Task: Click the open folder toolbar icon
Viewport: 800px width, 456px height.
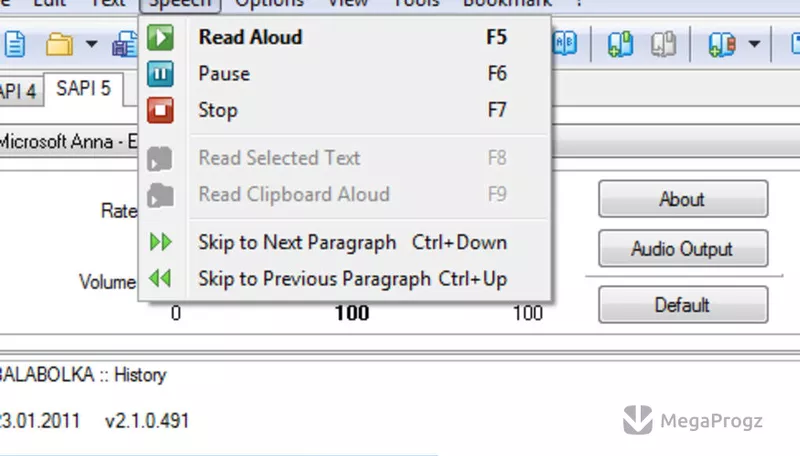Action: click(x=59, y=44)
